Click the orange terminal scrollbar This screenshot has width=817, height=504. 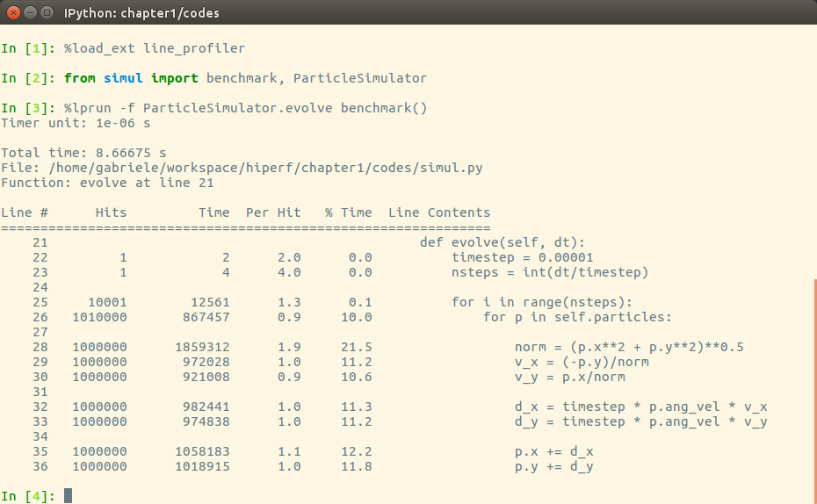pos(815,391)
